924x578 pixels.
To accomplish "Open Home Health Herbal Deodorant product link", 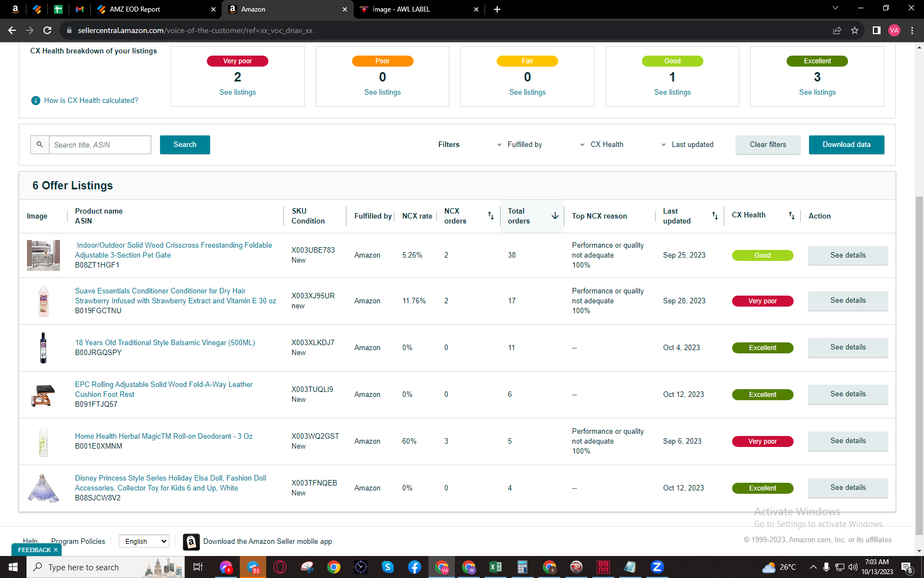I will click(164, 436).
